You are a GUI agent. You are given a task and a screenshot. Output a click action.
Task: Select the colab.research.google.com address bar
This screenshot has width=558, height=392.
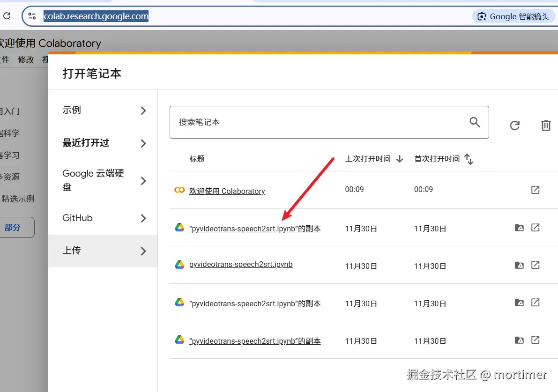pos(96,16)
